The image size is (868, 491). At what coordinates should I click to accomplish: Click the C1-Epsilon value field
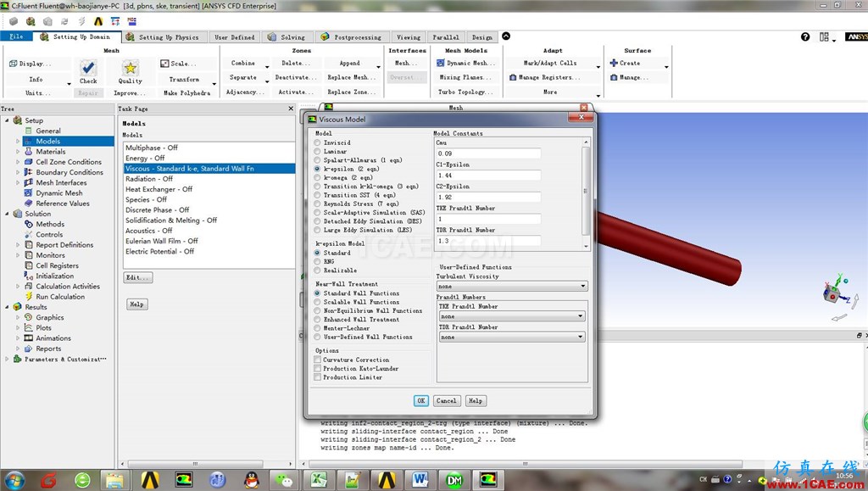[488, 176]
